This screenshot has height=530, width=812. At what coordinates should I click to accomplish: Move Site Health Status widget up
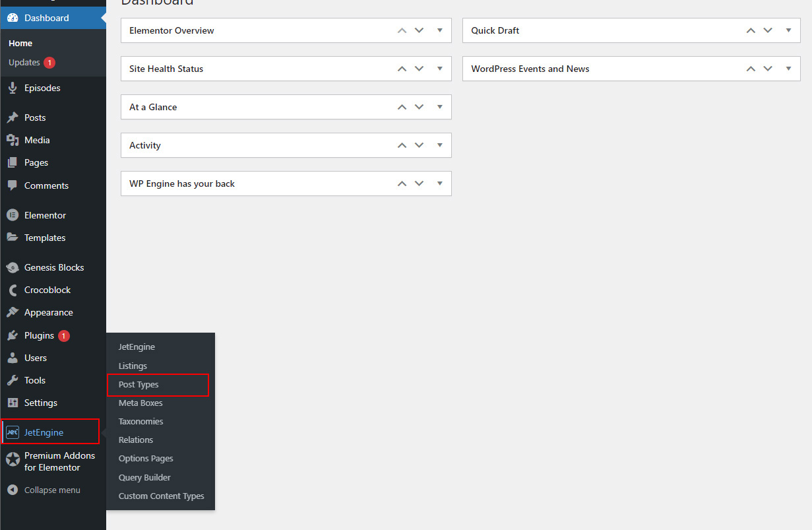(402, 69)
